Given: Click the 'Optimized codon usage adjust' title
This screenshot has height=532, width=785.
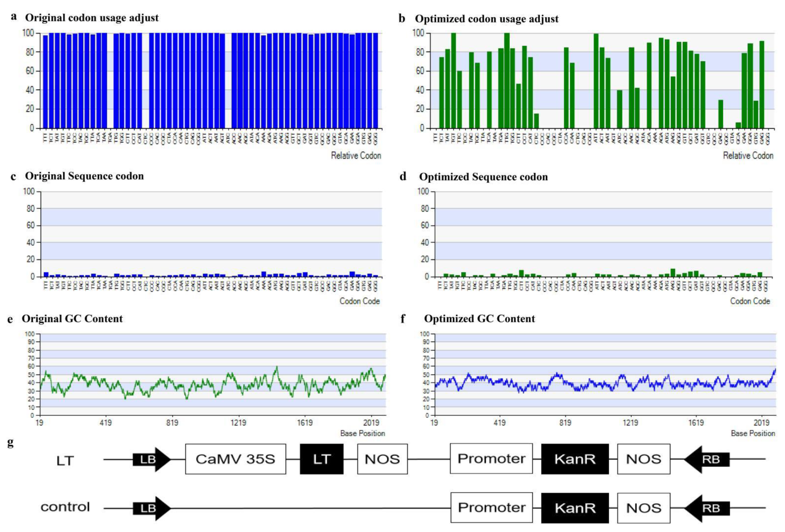Looking at the screenshot, I should pyautogui.click(x=486, y=19).
